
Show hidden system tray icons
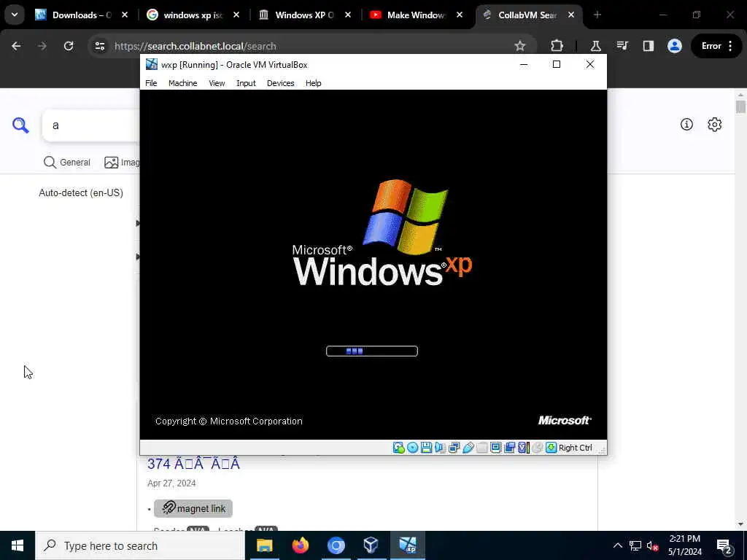click(617, 545)
